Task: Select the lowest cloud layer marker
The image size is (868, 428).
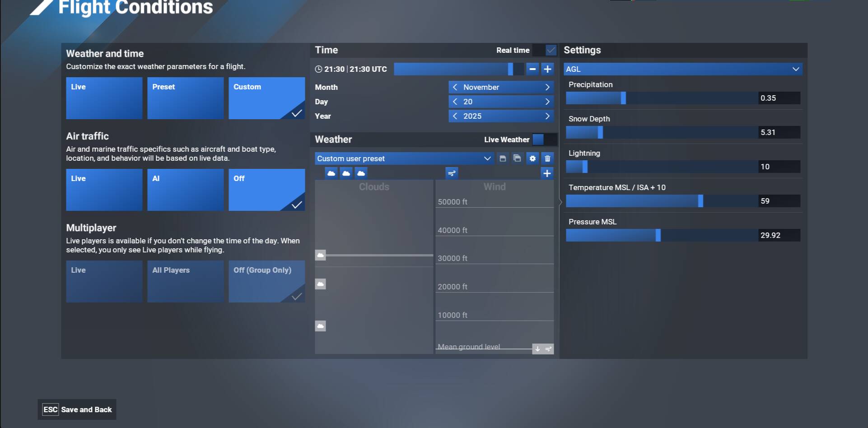Action: point(320,326)
